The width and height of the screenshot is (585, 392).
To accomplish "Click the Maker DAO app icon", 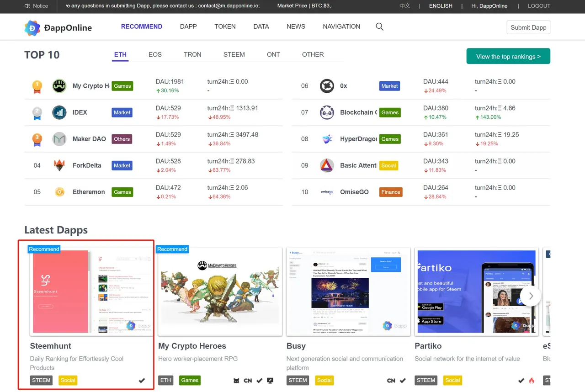I will (59, 139).
